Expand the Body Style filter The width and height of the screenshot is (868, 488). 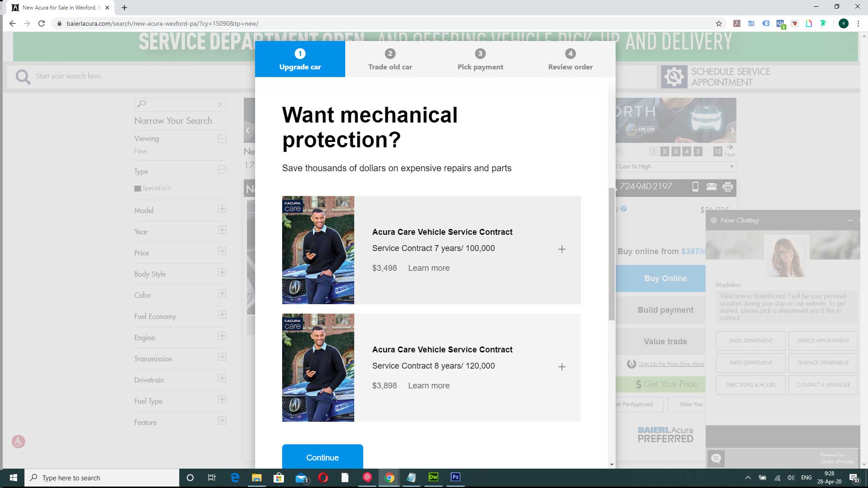coord(222,272)
